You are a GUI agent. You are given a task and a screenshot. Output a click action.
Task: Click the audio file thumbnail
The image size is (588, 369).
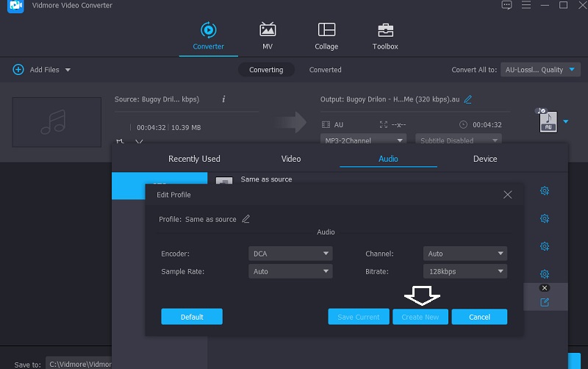coord(57,121)
